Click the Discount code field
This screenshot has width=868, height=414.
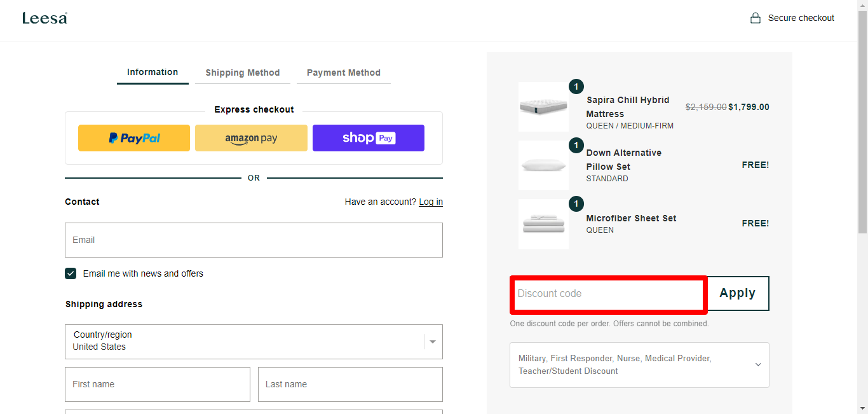pyautogui.click(x=608, y=294)
